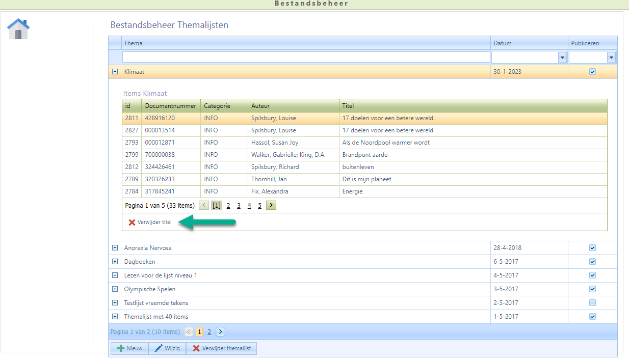Click the home icon
The width and height of the screenshot is (629, 364).
(18, 29)
